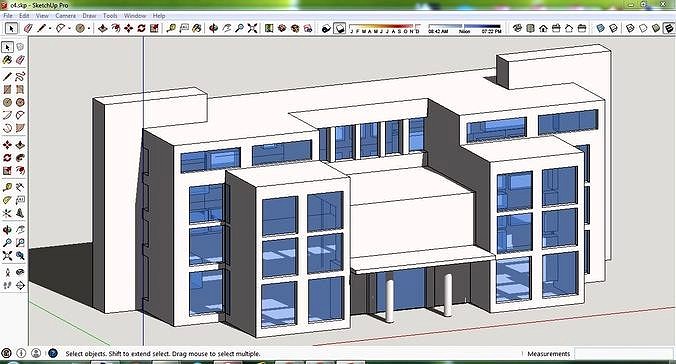
Task: Open the Extension Warehouse icon
Action: coord(308,28)
